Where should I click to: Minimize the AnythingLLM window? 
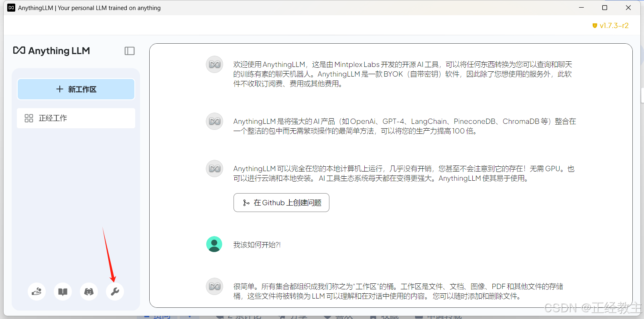pyautogui.click(x=581, y=8)
